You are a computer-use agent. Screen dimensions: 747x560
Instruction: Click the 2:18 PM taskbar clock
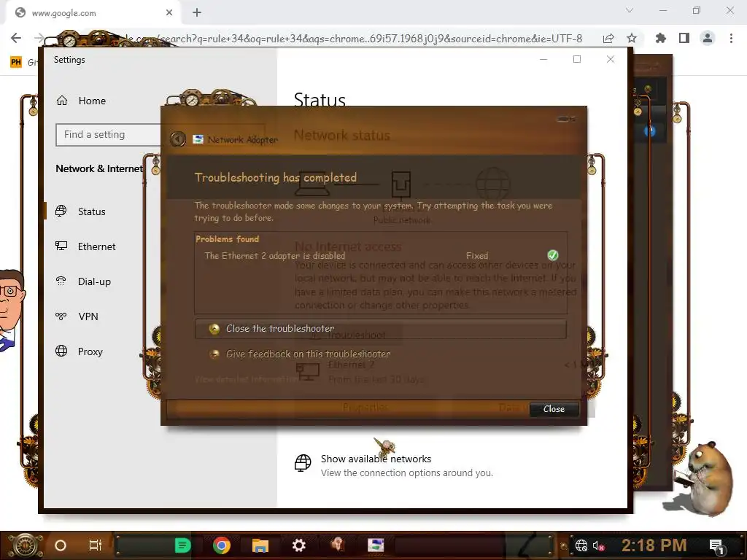[654, 545]
